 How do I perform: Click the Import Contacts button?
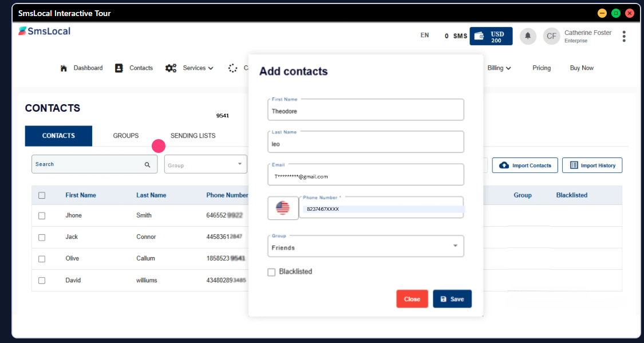coord(525,165)
